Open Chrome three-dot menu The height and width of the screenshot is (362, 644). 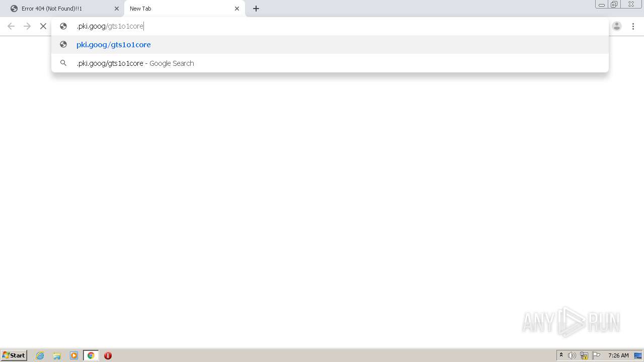(633, 26)
